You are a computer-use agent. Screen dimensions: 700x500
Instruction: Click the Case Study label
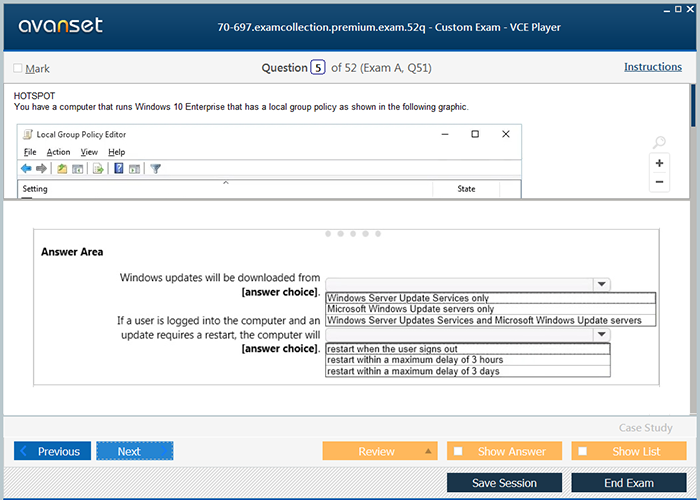click(x=646, y=428)
